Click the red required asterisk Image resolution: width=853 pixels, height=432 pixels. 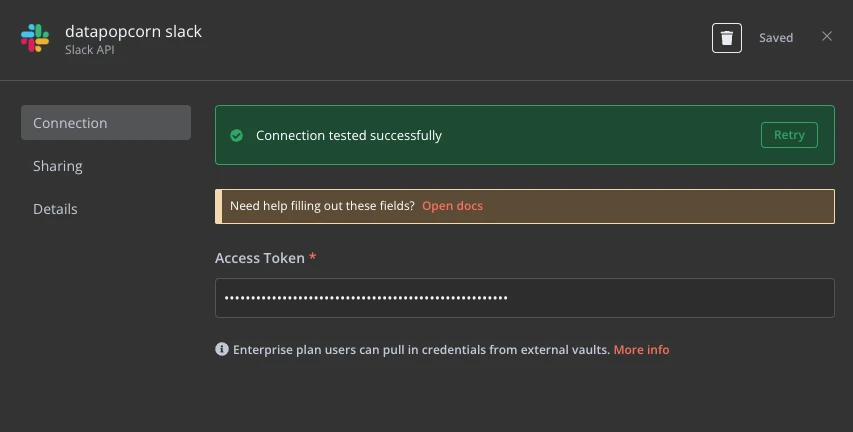[313, 258]
